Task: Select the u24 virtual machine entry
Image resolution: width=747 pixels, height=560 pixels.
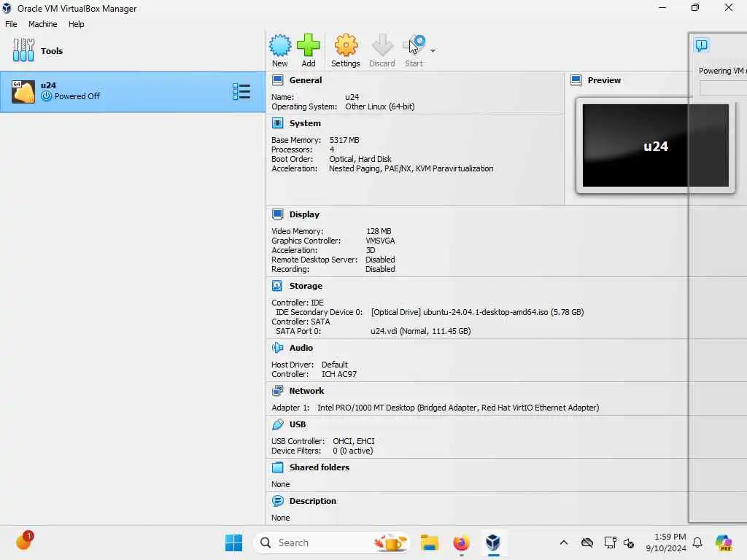Action: point(133,92)
